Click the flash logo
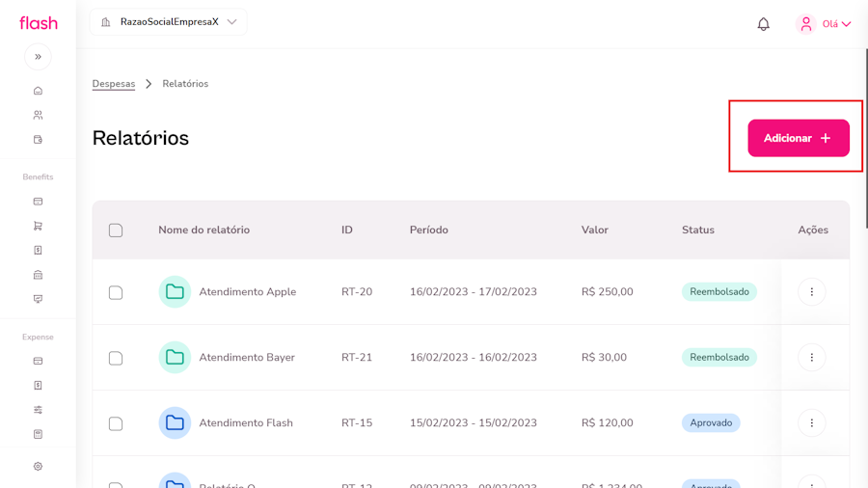Viewport: 868px width, 488px height. [39, 23]
